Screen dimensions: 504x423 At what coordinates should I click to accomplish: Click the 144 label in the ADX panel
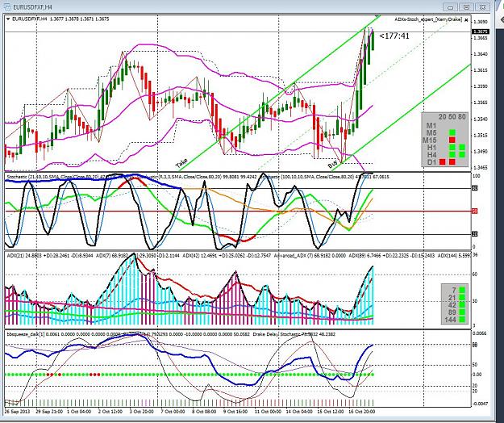(x=450, y=320)
